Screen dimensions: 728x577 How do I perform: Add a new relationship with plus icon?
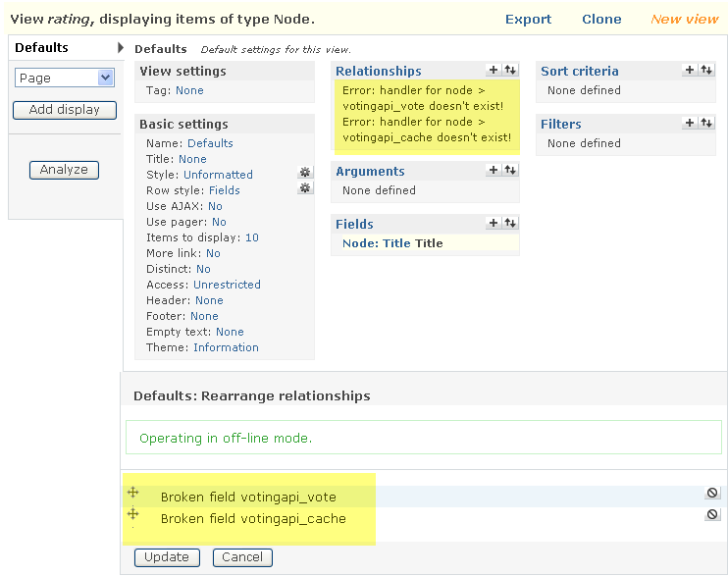[x=494, y=70]
